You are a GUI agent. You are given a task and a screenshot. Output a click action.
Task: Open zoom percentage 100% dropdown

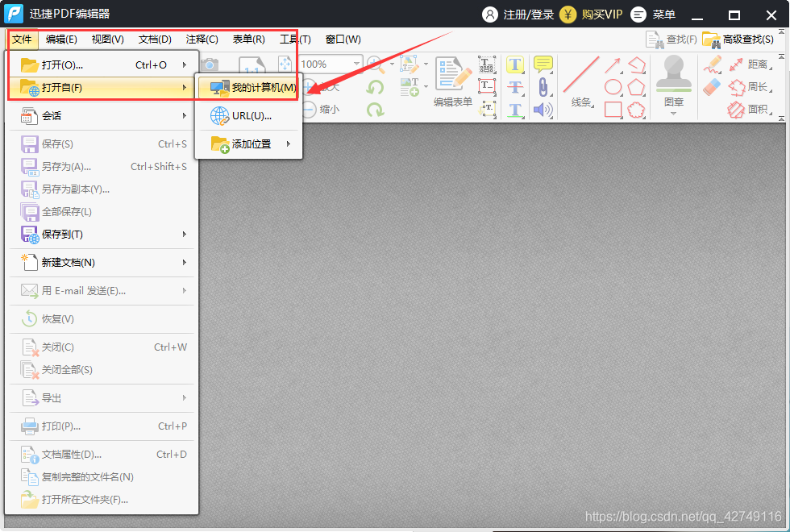coord(356,64)
